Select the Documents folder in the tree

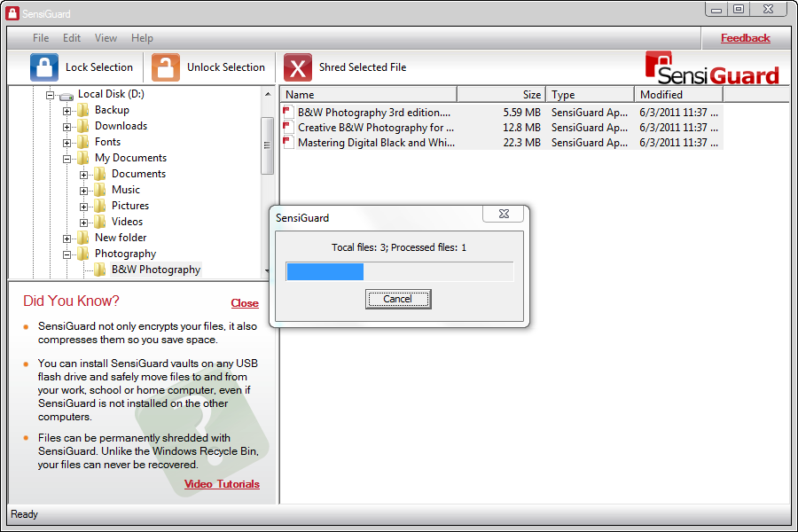click(139, 174)
